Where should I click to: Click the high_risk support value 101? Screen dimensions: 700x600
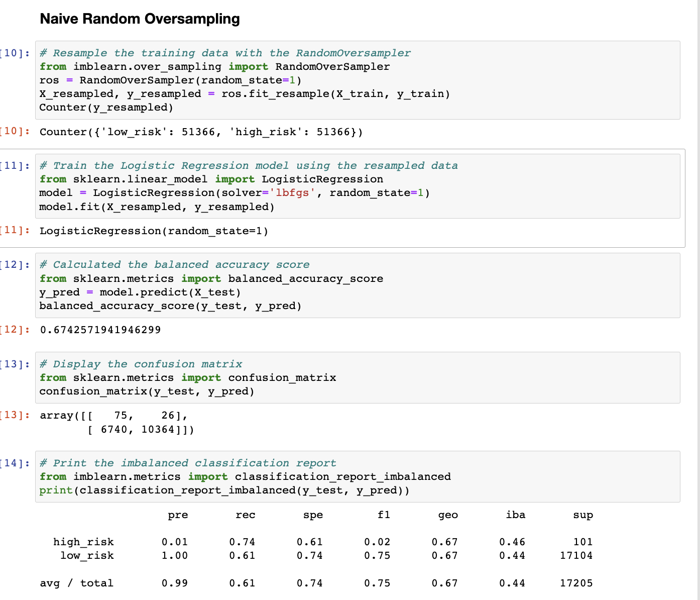[583, 542]
